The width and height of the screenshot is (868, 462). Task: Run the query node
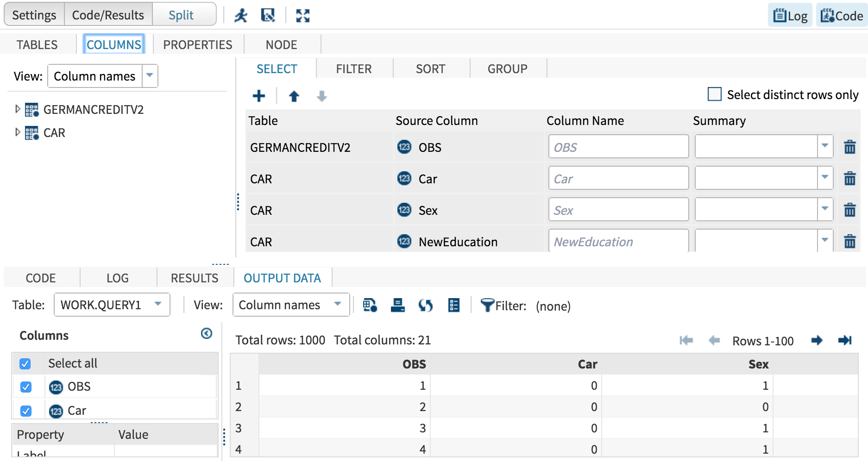tap(240, 15)
